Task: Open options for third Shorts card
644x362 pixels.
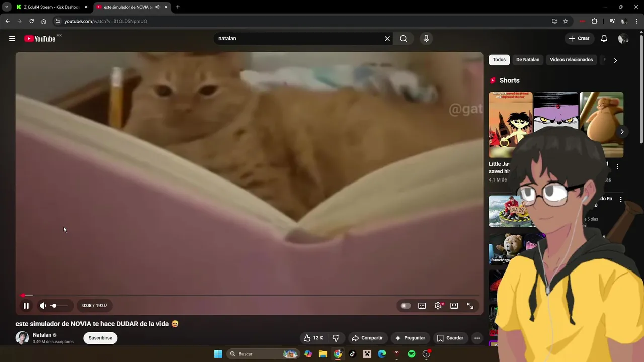Action: pos(617,166)
